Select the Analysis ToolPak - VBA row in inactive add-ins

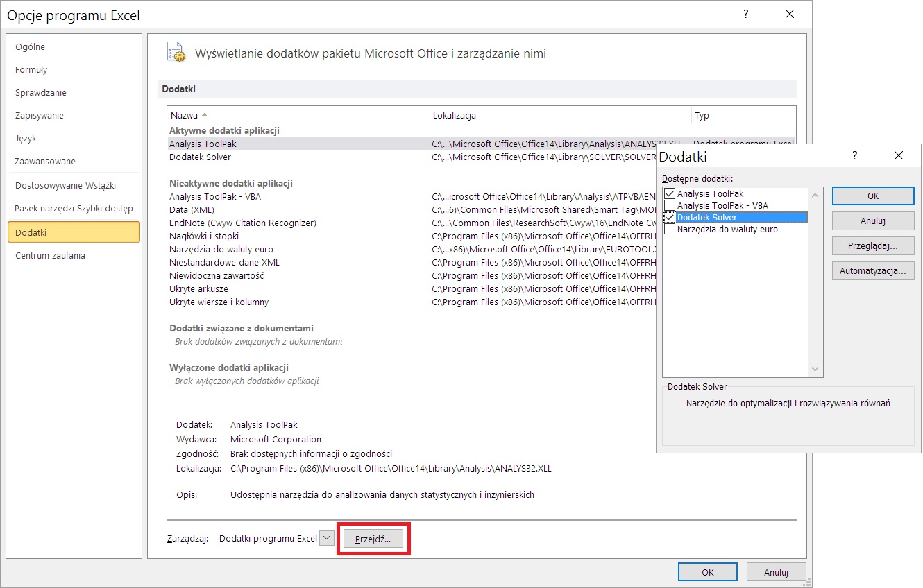pyautogui.click(x=412, y=196)
